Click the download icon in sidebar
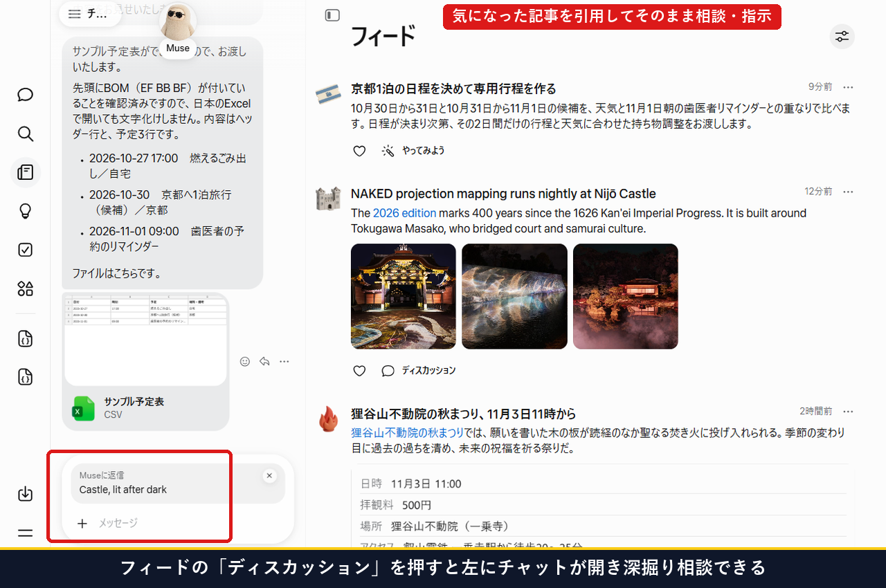Screen dimensions: 886x588 coord(26,494)
